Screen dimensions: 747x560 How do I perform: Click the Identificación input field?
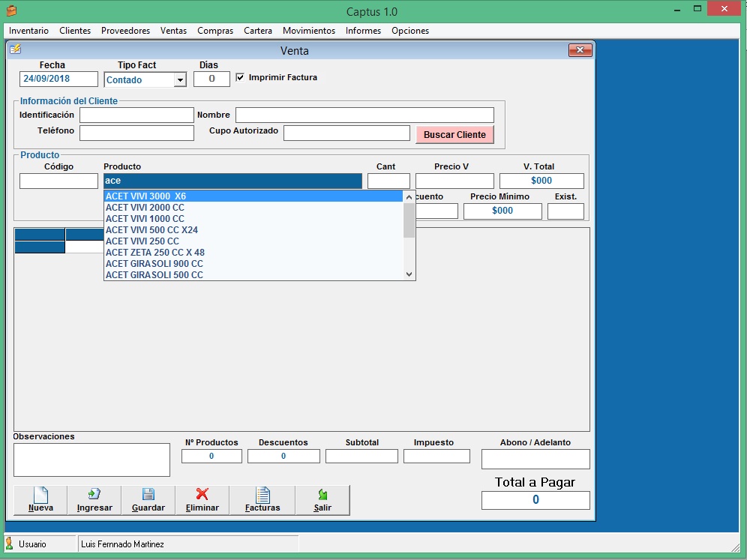click(136, 115)
